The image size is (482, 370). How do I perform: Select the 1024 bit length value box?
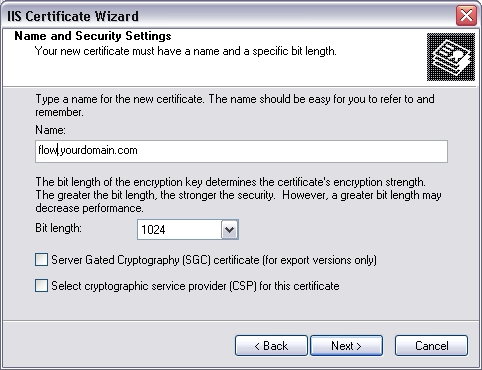(179, 229)
